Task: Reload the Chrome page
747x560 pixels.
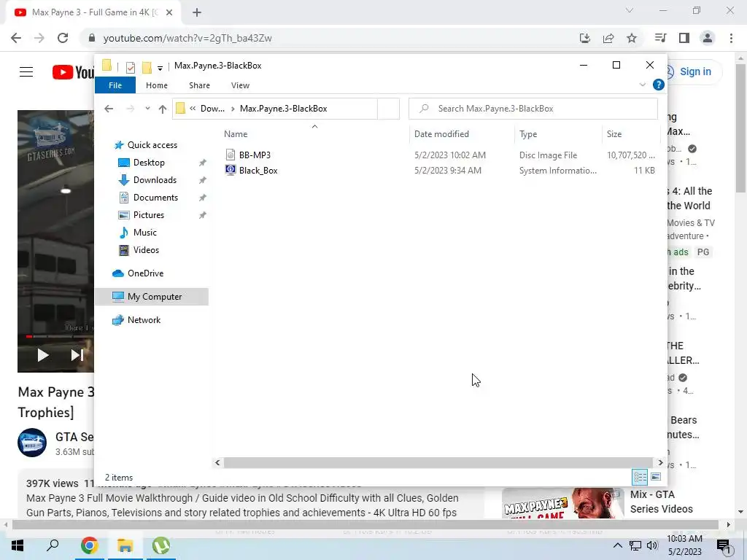Action: [x=63, y=38]
